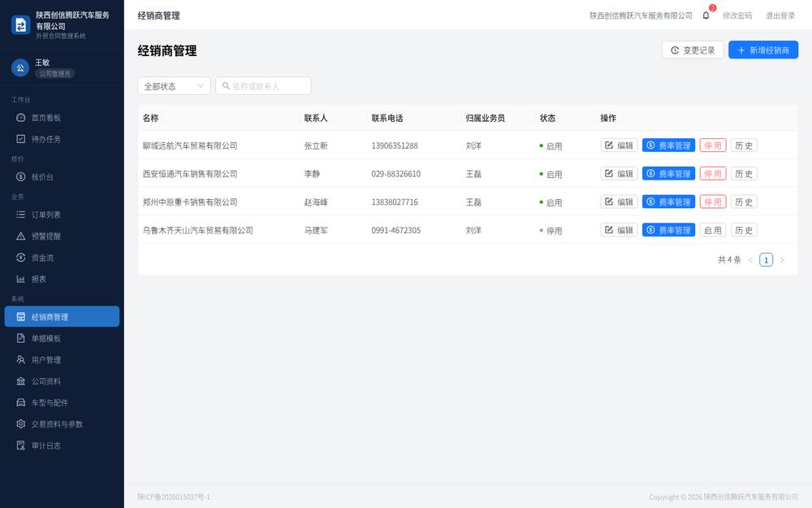The image size is (812, 508).
Task: Click the 订单列表 list icon
Action: point(21,215)
